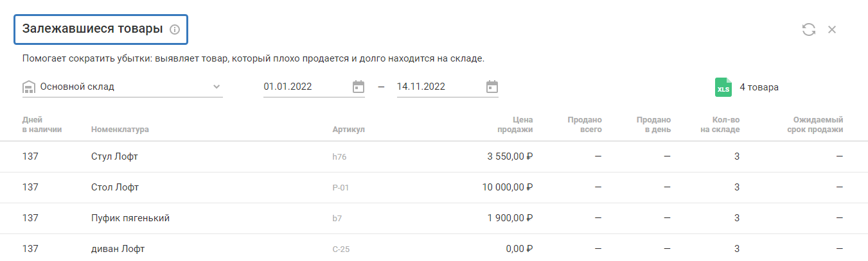Click the end date field 14.11.2022
Viewport: 868px width, 261px height.
pos(437,87)
